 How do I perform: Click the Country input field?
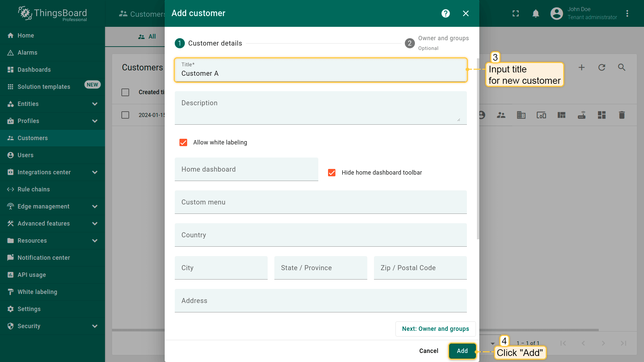(x=320, y=235)
